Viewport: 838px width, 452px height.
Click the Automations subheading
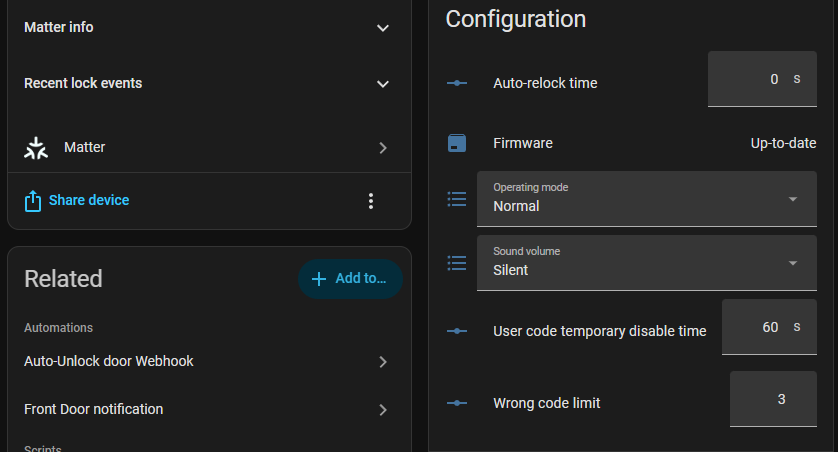tap(58, 328)
